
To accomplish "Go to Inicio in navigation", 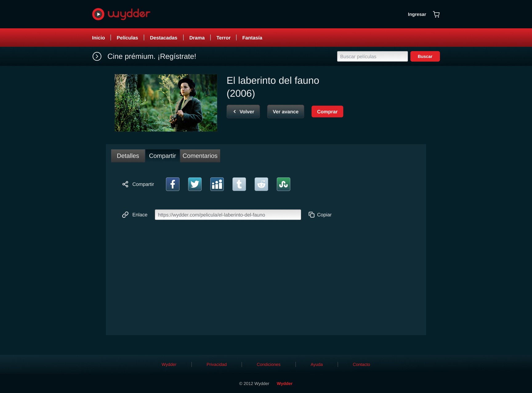I will tap(99, 38).
